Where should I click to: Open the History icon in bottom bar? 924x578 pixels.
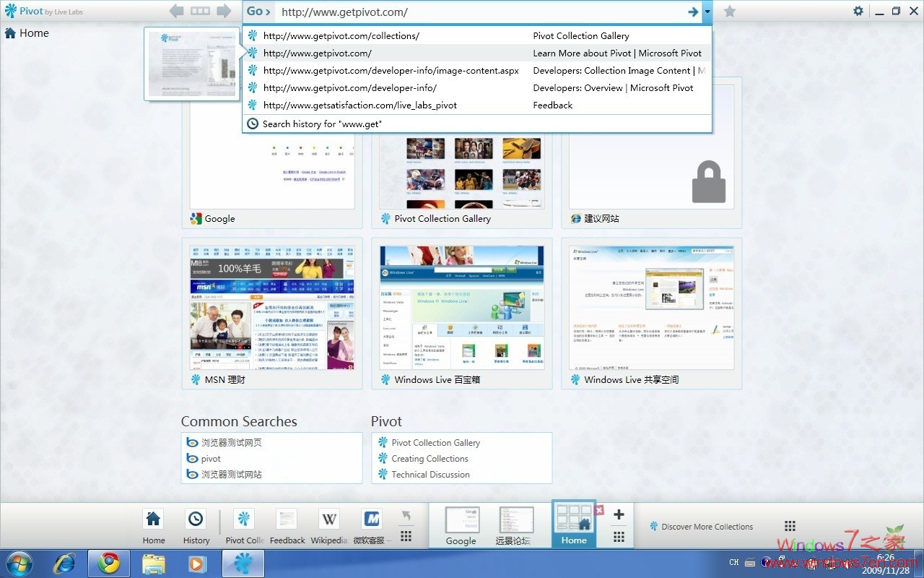[196, 526]
